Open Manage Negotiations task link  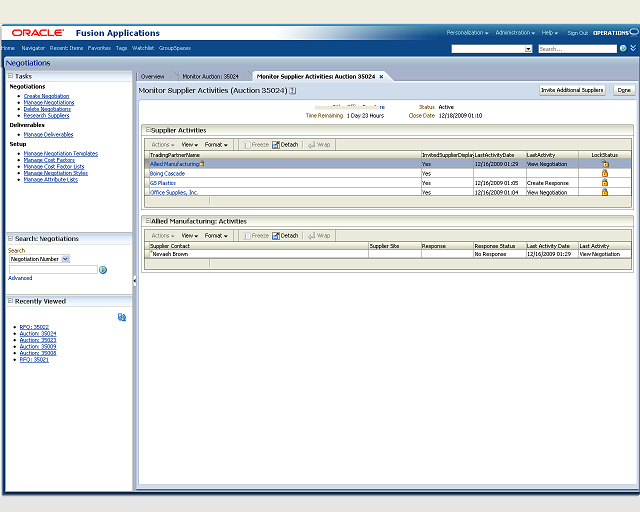tap(49, 102)
